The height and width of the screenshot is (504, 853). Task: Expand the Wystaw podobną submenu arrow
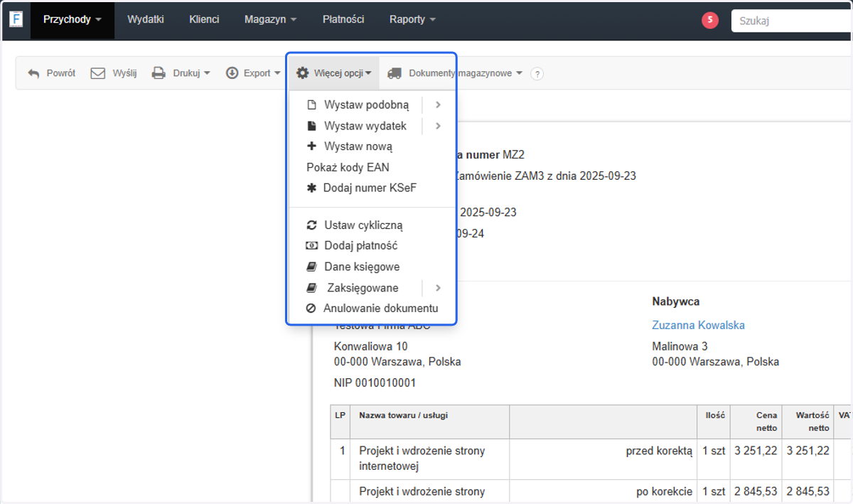438,105
